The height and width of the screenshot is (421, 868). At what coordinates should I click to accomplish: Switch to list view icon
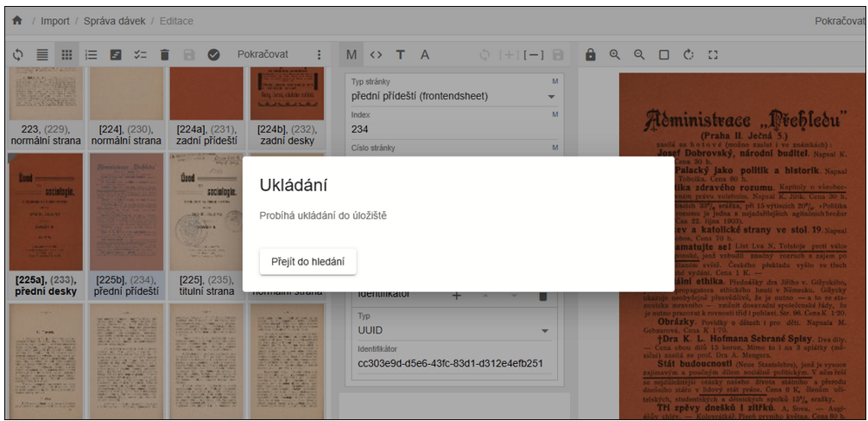[x=42, y=54]
